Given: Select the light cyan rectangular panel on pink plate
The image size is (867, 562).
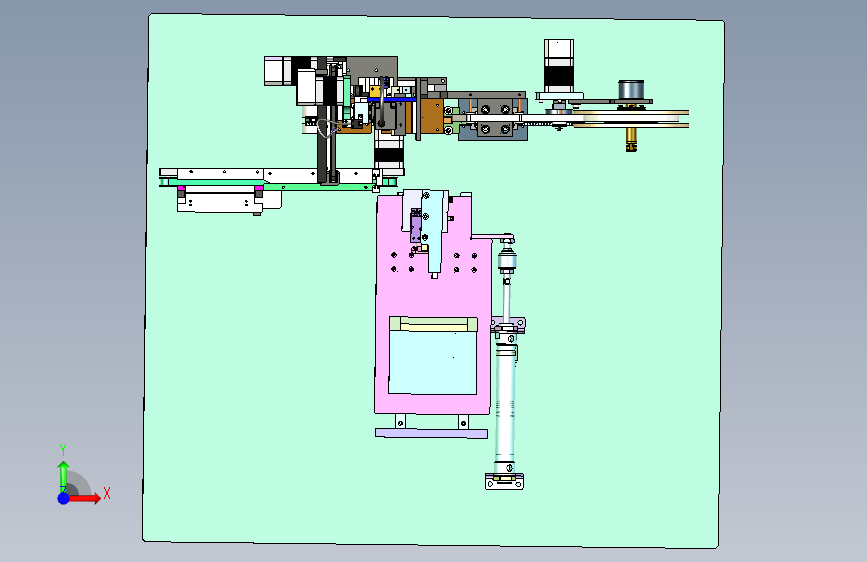Looking at the screenshot, I should [433, 362].
